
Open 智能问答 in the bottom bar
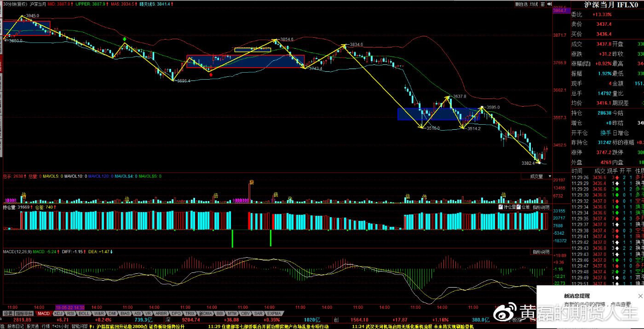pyautogui.click(x=79, y=326)
